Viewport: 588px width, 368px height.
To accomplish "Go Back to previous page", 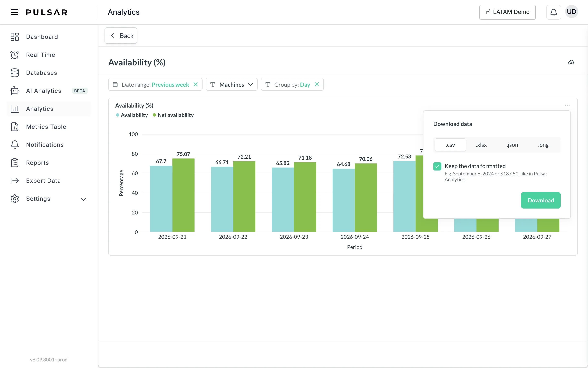I will point(121,36).
